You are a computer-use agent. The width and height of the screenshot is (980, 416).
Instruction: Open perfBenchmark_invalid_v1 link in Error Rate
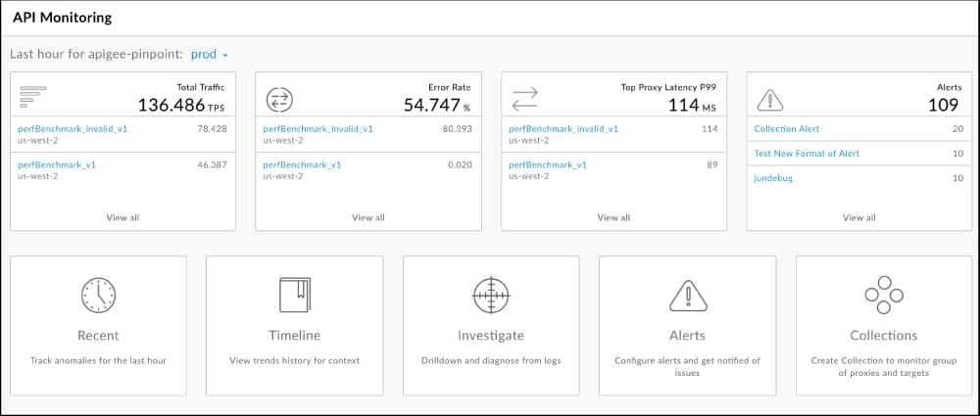[x=318, y=129]
